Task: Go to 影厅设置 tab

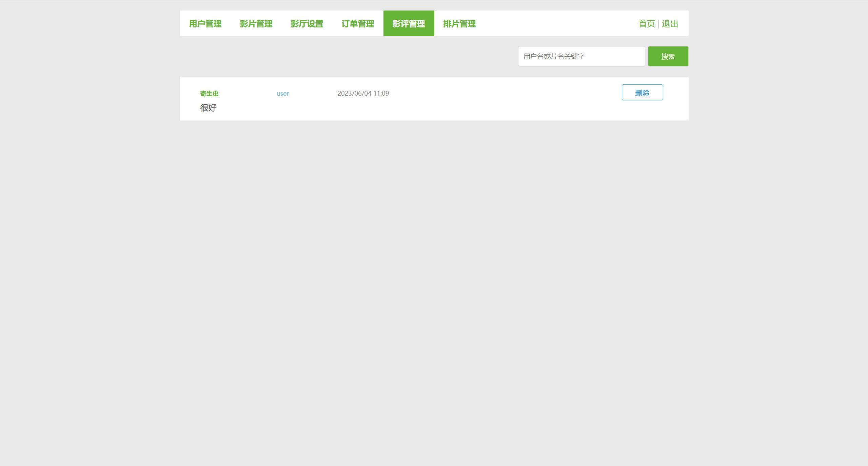Action: pos(307,23)
